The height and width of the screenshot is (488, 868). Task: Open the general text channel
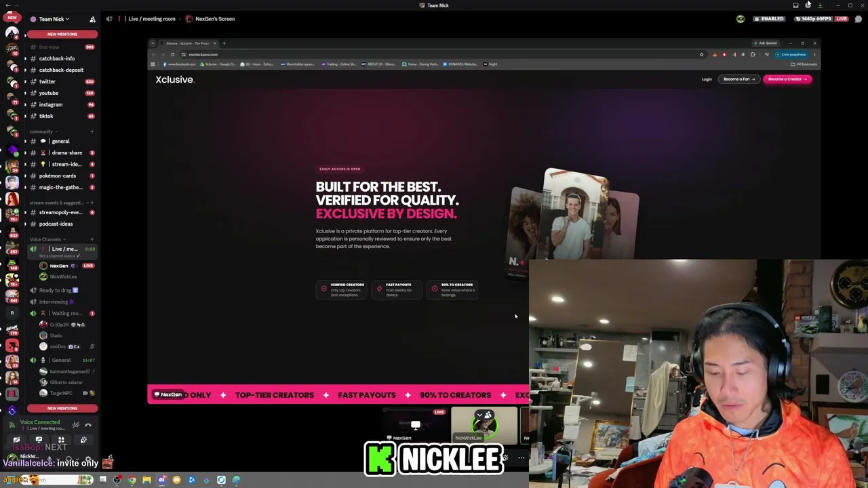pyautogui.click(x=62, y=141)
